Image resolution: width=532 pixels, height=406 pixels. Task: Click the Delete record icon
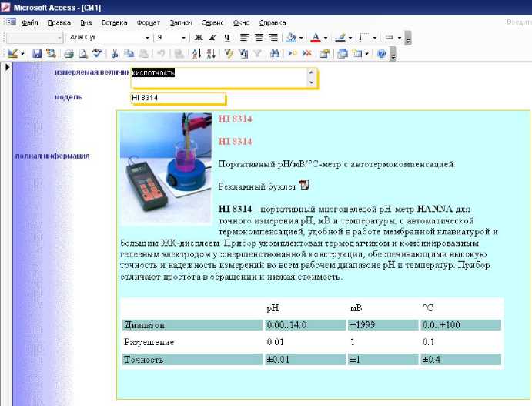click(306, 54)
